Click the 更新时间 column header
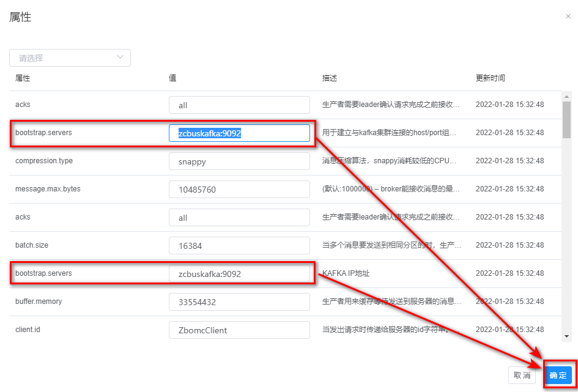Screen dimensions: 578x392 491,78
